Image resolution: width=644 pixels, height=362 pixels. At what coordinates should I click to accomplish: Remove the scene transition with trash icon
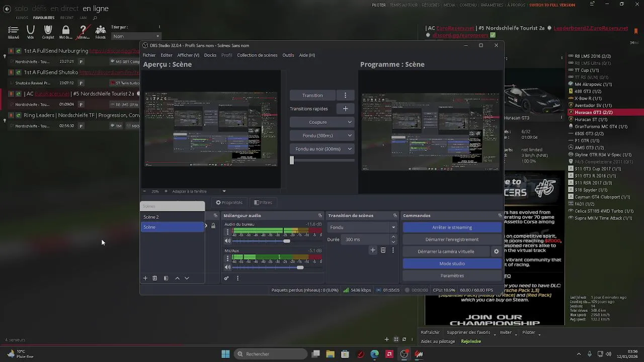point(383,250)
